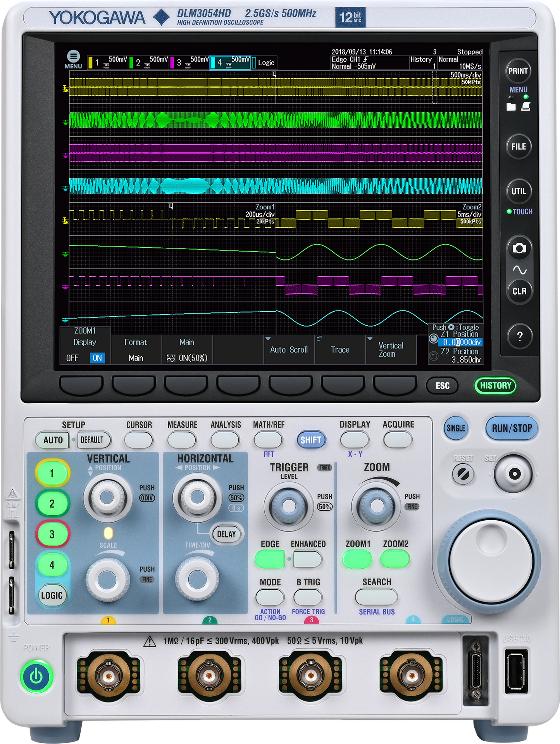Image resolution: width=560 pixels, height=744 pixels.
Task: Select the on-screen Logic tab
Action: tap(264, 62)
